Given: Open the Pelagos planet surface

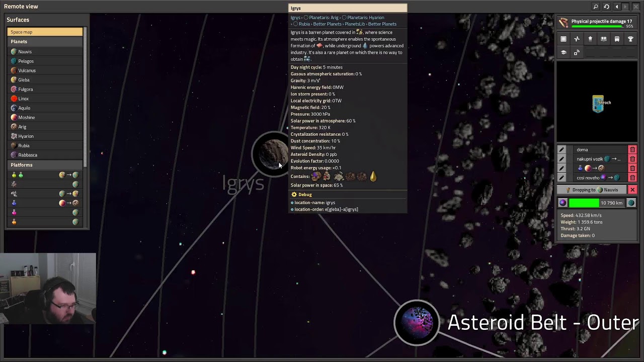Looking at the screenshot, I should (x=45, y=61).
